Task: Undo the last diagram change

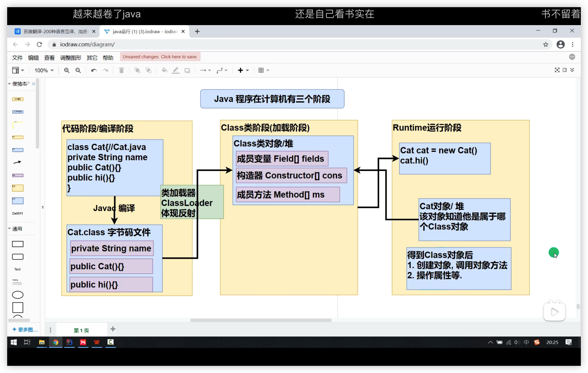Action: pyautogui.click(x=94, y=70)
